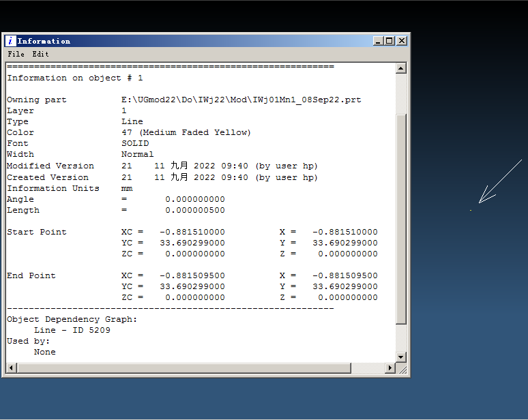This screenshot has width=528, height=420.
Task: Maximize the Information window
Action: [x=390, y=41]
